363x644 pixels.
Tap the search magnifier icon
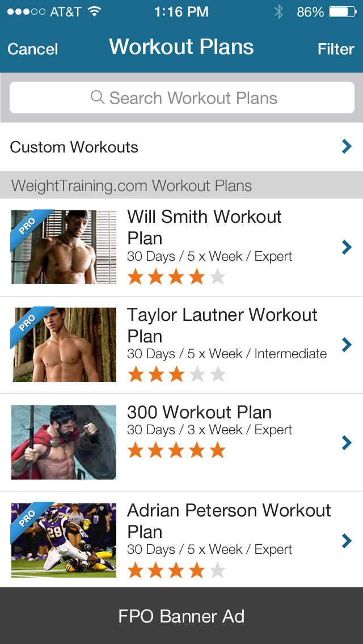pos(98,98)
